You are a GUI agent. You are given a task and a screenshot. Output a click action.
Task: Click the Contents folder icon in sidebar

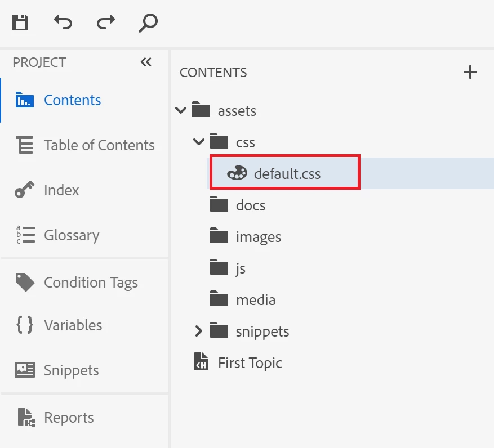tap(25, 100)
